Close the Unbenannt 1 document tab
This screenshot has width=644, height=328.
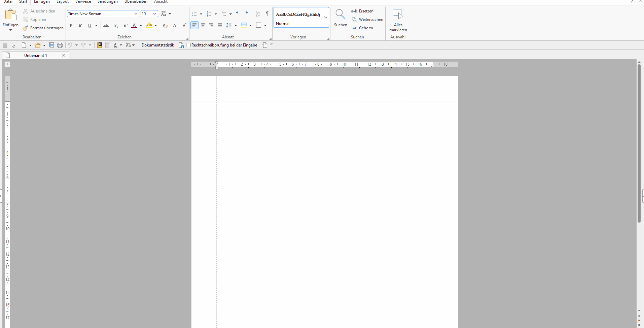tap(64, 55)
